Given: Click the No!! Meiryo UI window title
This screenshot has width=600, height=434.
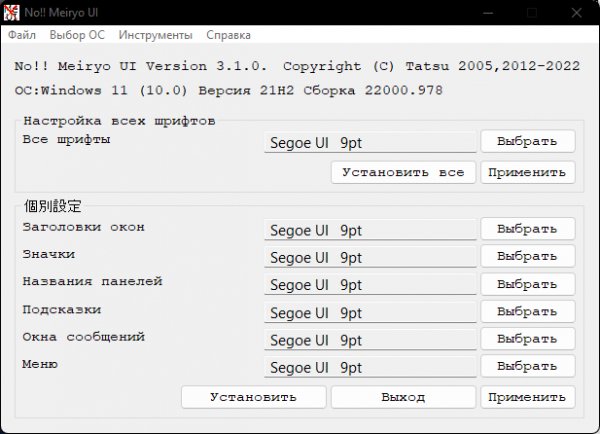Looking at the screenshot, I should click(61, 13).
